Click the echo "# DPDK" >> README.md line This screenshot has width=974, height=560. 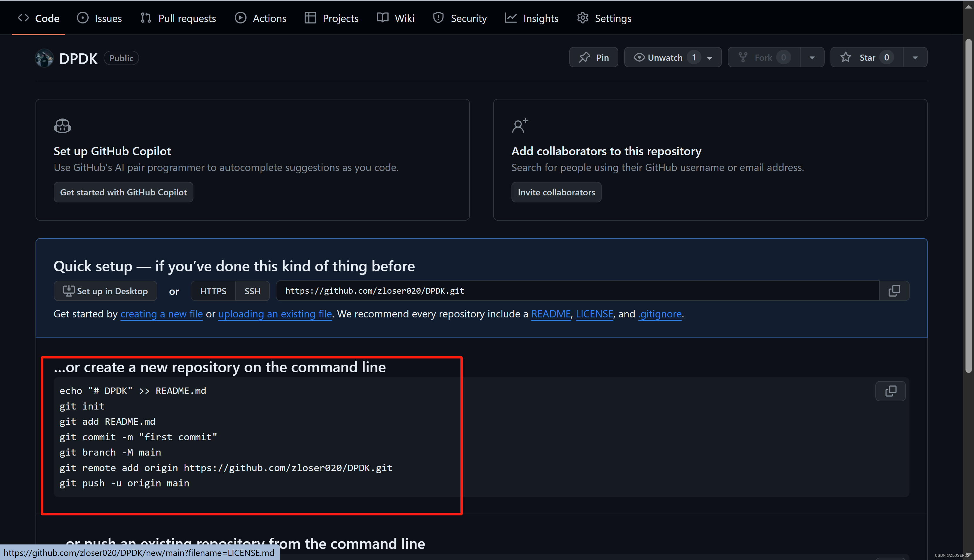click(x=133, y=391)
